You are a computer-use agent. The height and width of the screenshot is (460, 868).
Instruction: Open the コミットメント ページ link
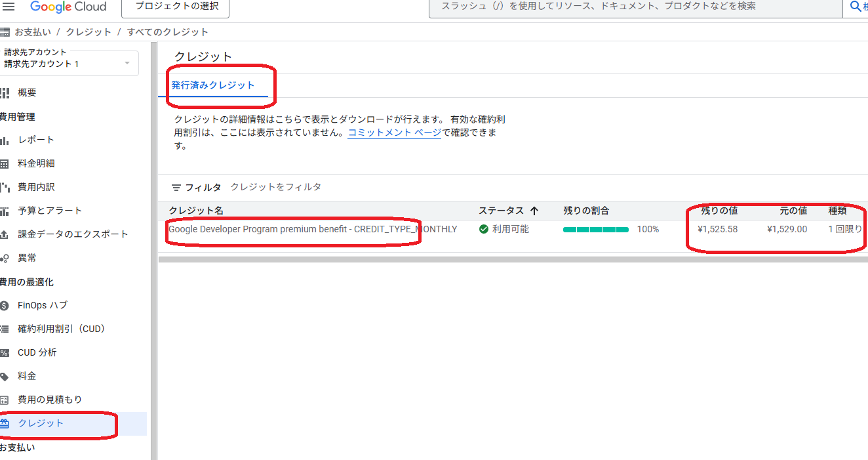pyautogui.click(x=393, y=131)
